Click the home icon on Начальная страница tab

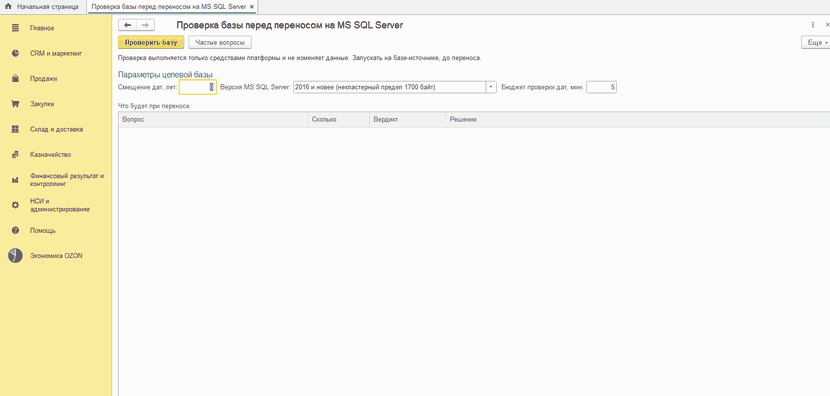click(8, 7)
